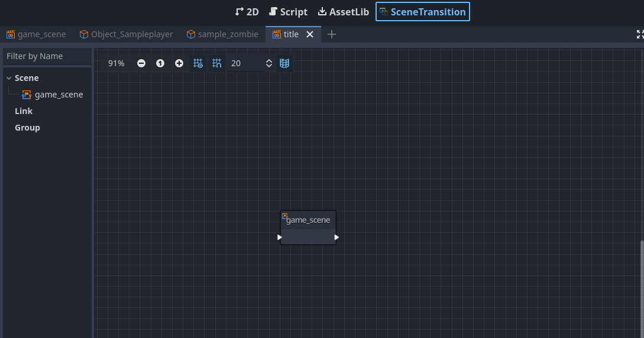Switch to the Object_Sampleplayer tab
Screen dimensions: 644x338
(127, 34)
